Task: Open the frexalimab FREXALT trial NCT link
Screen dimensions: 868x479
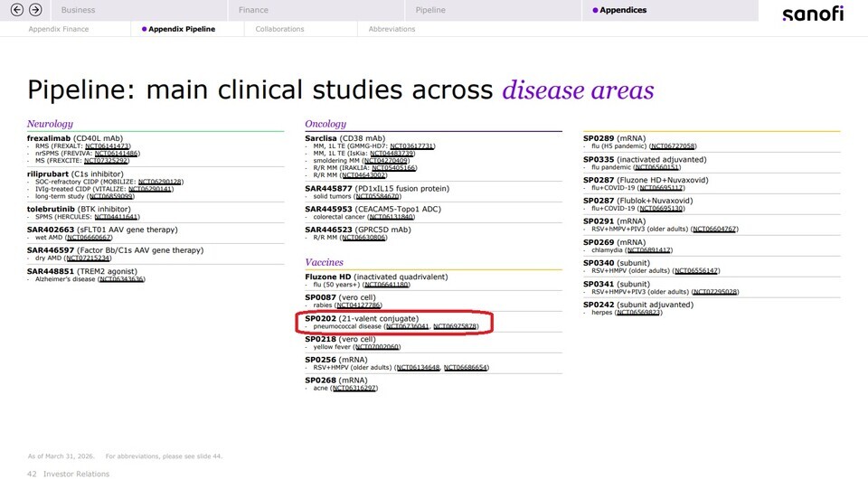Action: coord(108,146)
